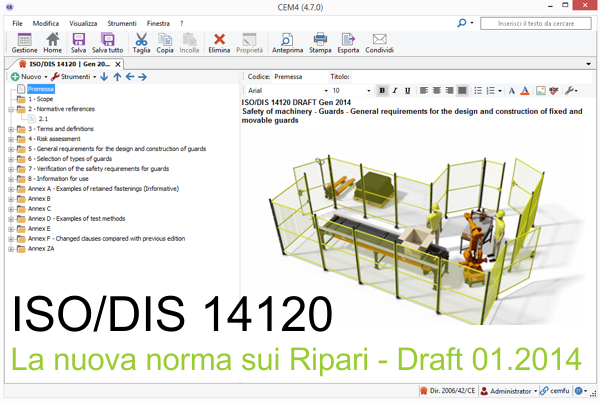This screenshot has width=600, height=401.
Task: Click the Stampa printer icon
Action: coord(320,42)
